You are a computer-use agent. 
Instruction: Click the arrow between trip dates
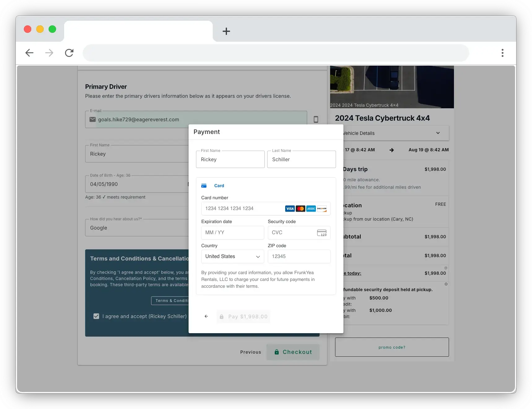(x=392, y=150)
